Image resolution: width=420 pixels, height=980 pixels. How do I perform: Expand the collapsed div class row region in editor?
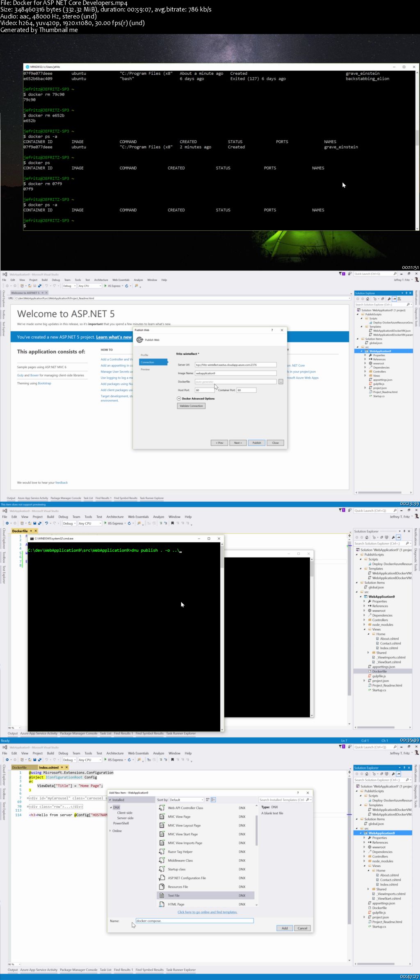pyautogui.click(x=28, y=807)
